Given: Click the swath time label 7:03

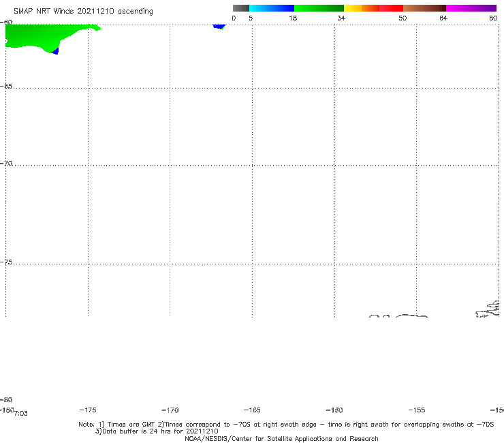Looking at the screenshot, I should click(x=21, y=414).
